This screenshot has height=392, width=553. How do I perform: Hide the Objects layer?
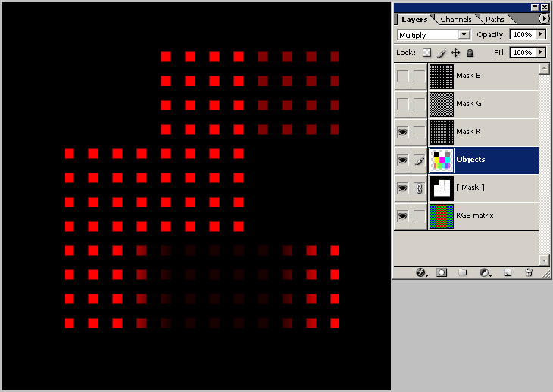(x=403, y=160)
